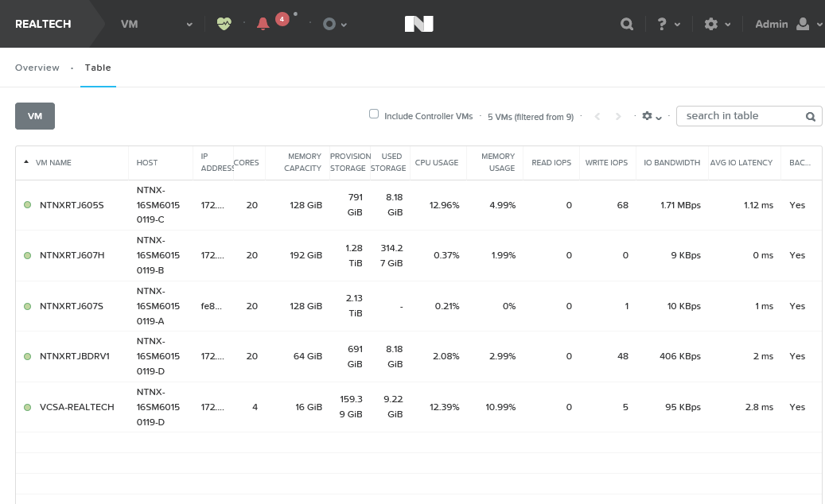Click the 1.71 MBps bandwidth value

pos(680,205)
